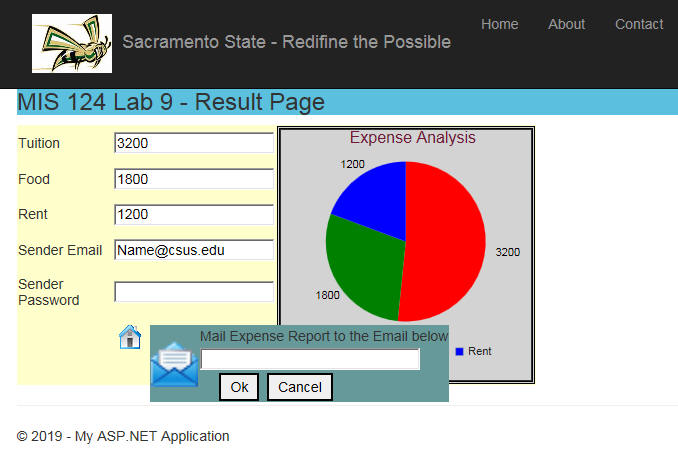Viewport: 678px width, 455px height.
Task: Click the home icon below the form
Action: [x=130, y=337]
